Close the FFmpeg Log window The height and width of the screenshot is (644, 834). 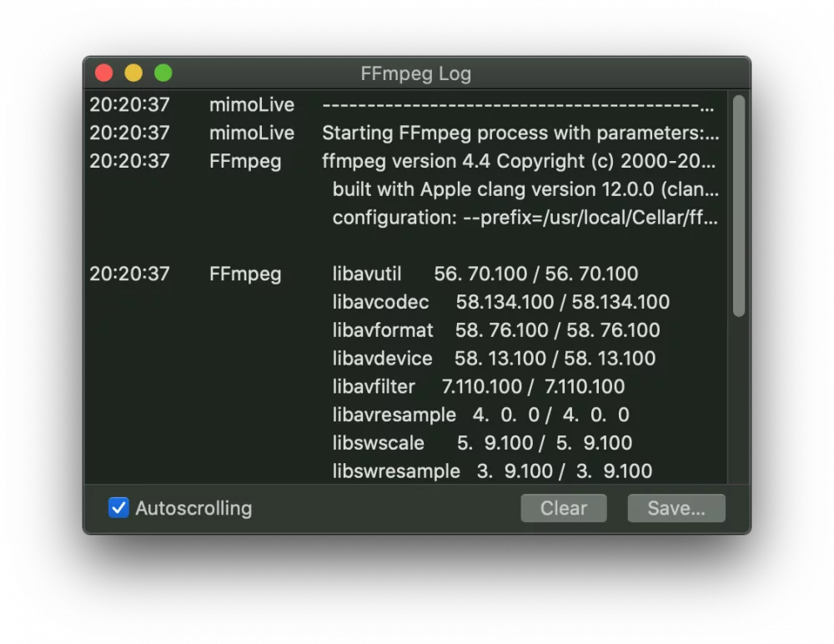pos(103,73)
